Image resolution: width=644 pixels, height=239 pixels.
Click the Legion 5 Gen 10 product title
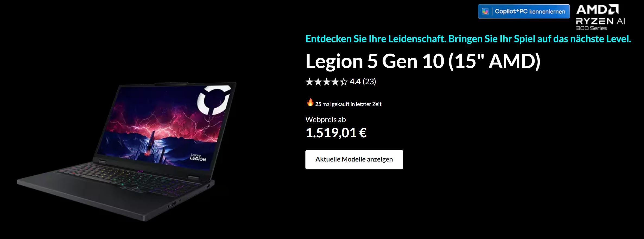[x=423, y=61]
